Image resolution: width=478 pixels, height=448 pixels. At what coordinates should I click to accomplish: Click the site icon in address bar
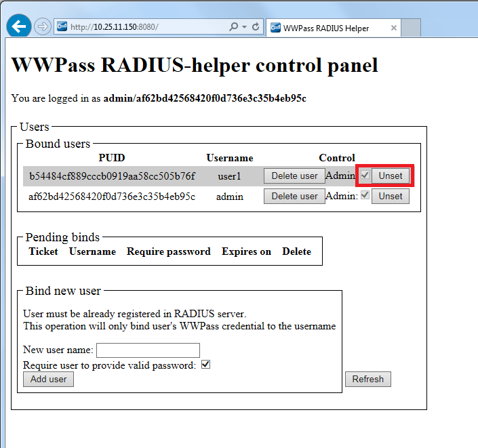tap(62, 27)
